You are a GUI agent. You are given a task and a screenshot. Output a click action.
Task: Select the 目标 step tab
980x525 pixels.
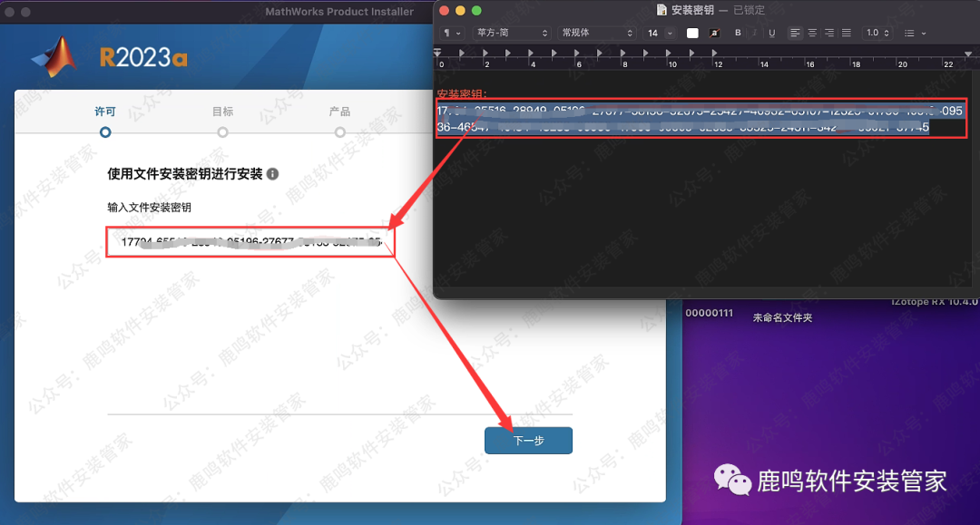pos(222,112)
